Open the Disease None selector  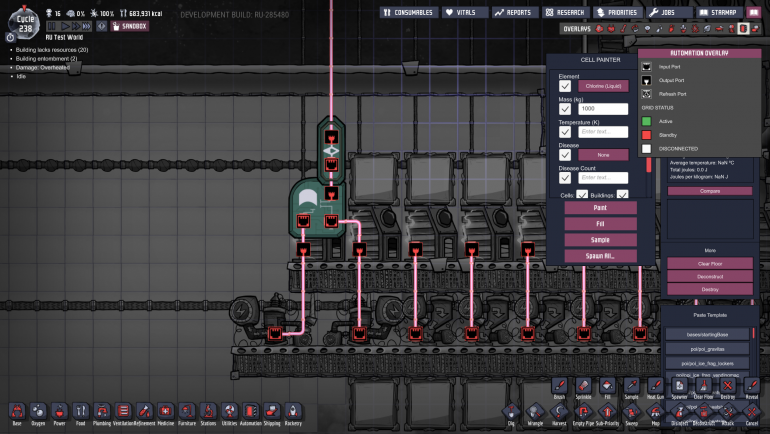point(603,155)
